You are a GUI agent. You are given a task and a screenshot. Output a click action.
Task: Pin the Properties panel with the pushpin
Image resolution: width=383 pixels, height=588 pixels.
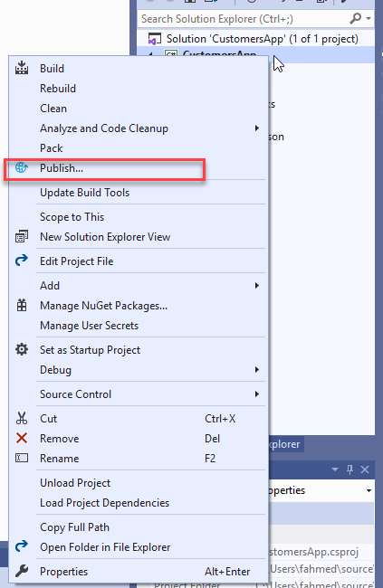pyautogui.click(x=350, y=469)
